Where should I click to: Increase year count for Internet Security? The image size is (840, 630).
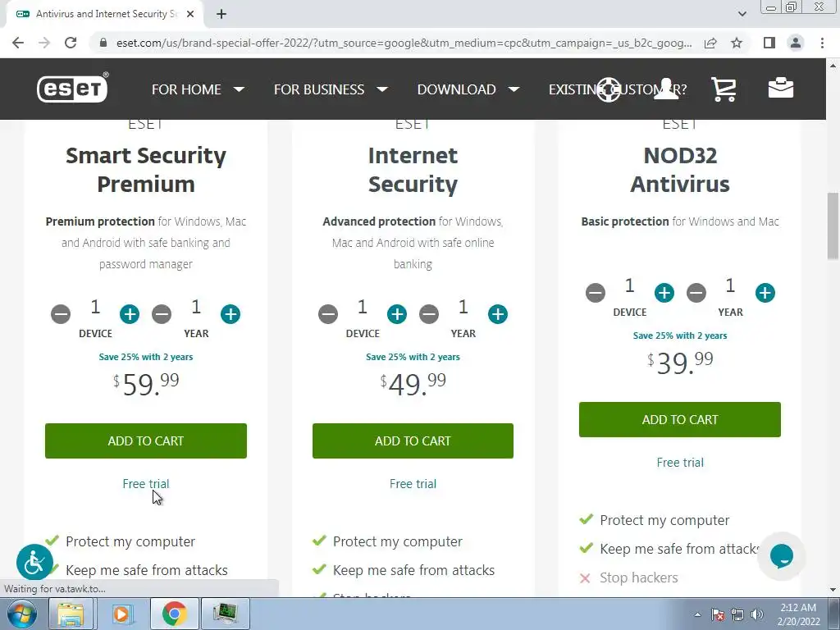tap(498, 314)
